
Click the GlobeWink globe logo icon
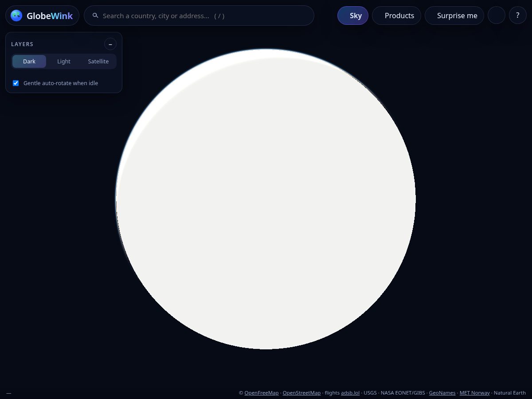click(x=16, y=16)
